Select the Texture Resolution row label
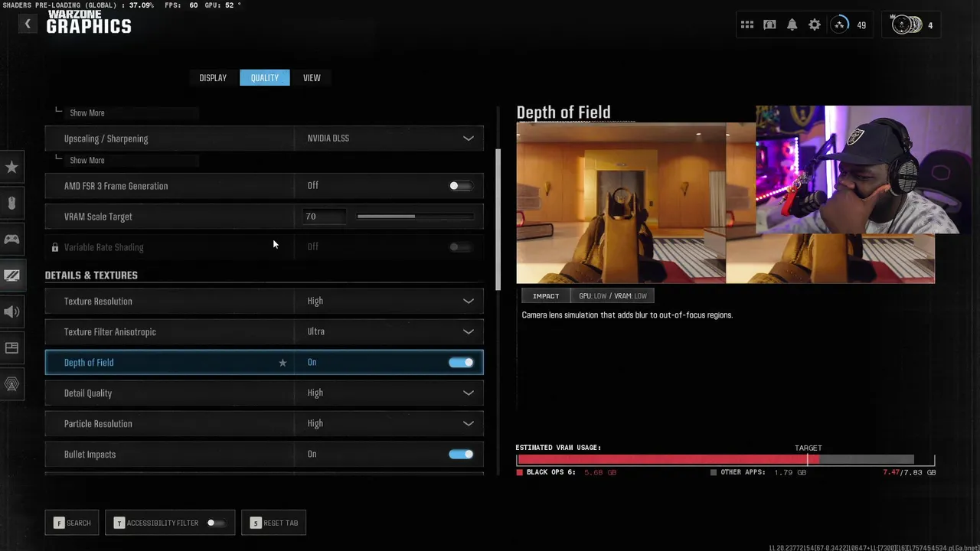This screenshot has height=551, width=980. click(x=98, y=302)
